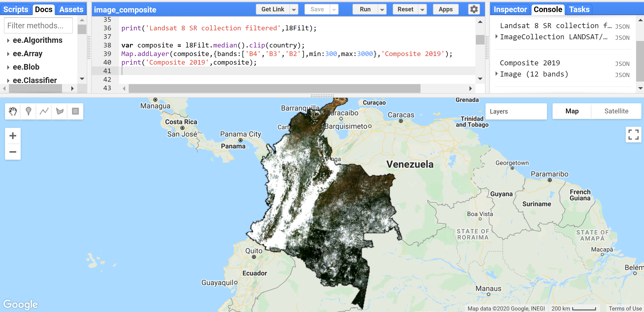
Task: Select the draw line tool
Action: (x=44, y=111)
